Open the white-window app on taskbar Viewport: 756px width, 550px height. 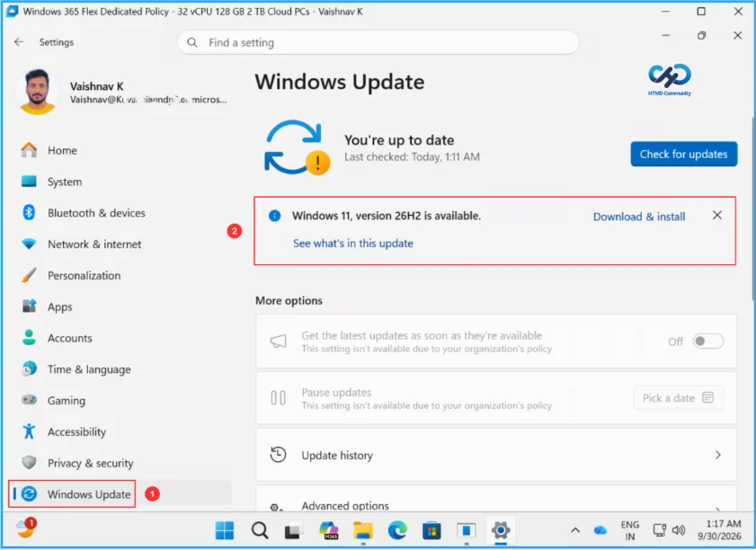tap(467, 531)
